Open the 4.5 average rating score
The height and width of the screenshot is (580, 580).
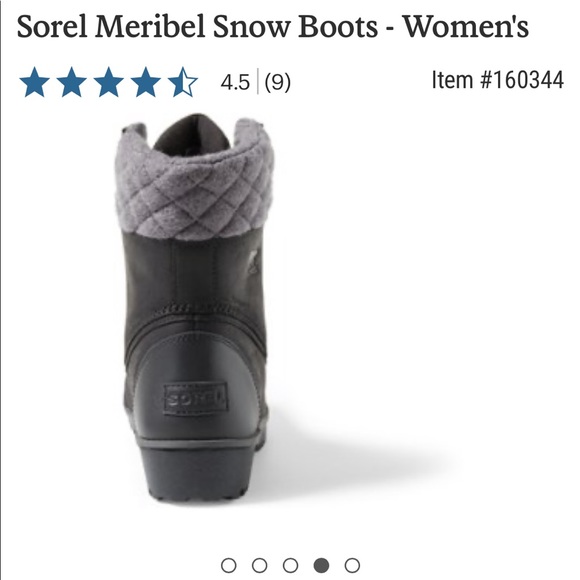click(x=235, y=82)
